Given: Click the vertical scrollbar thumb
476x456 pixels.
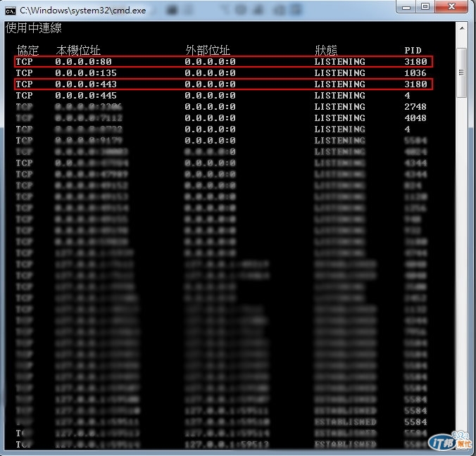Looking at the screenshot, I should point(462,72).
